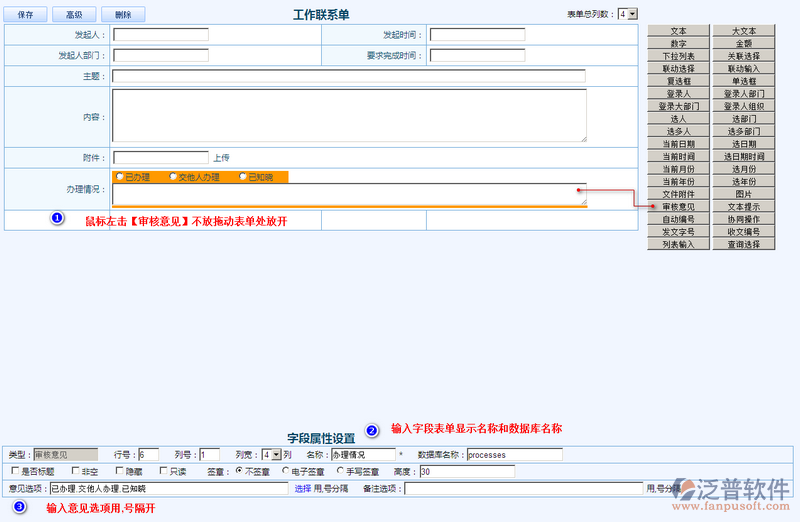Choose the 下拉列表 field type
The width and height of the screenshot is (800, 522).
(x=678, y=56)
